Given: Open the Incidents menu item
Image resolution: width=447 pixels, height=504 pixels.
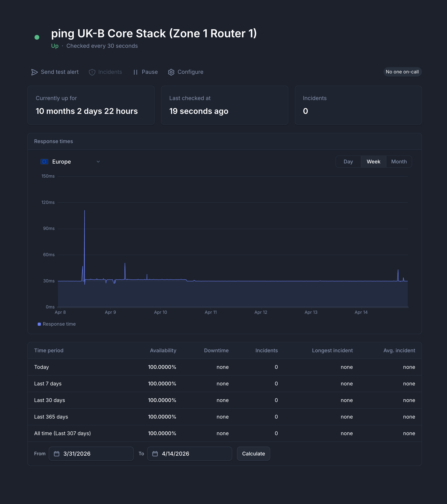Looking at the screenshot, I should tap(110, 72).
